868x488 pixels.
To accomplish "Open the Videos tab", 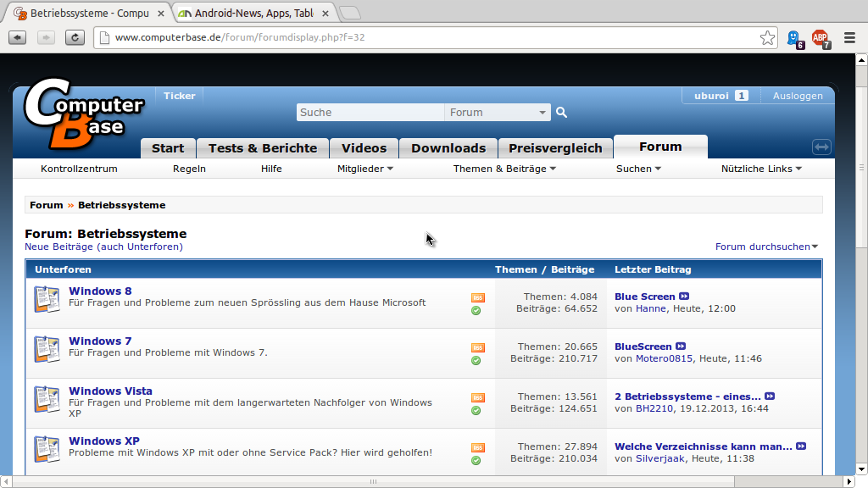I will tap(364, 148).
